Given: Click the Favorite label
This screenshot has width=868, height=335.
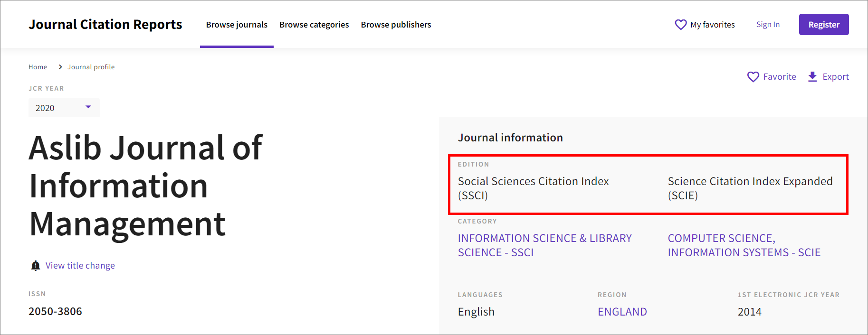Looking at the screenshot, I should coord(780,77).
